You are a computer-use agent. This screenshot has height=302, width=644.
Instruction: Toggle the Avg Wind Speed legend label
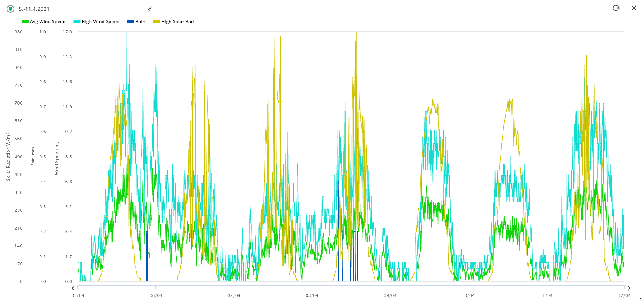47,22
